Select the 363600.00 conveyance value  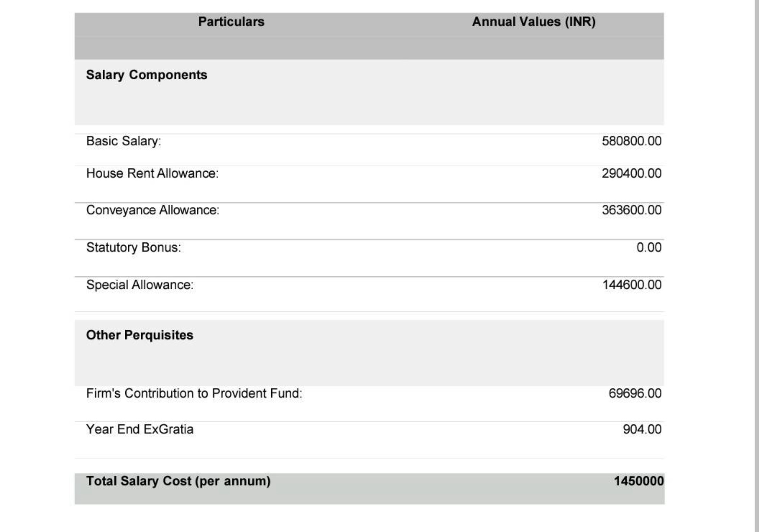632,210
